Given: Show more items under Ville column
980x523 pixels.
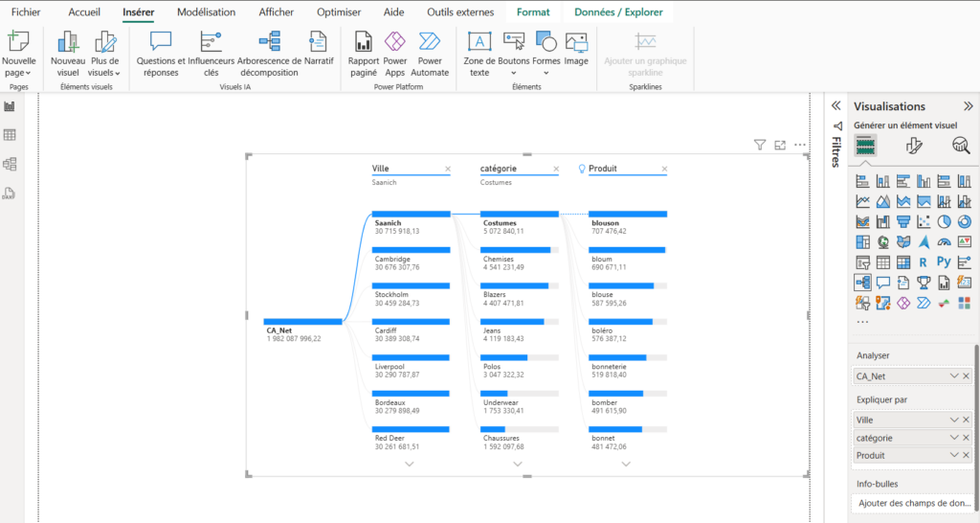Looking at the screenshot, I should click(x=410, y=464).
